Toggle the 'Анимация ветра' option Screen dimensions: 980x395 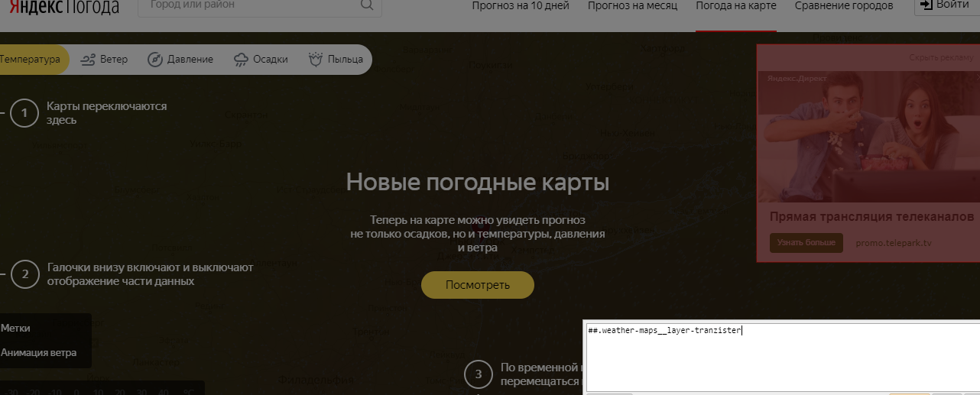[38, 353]
